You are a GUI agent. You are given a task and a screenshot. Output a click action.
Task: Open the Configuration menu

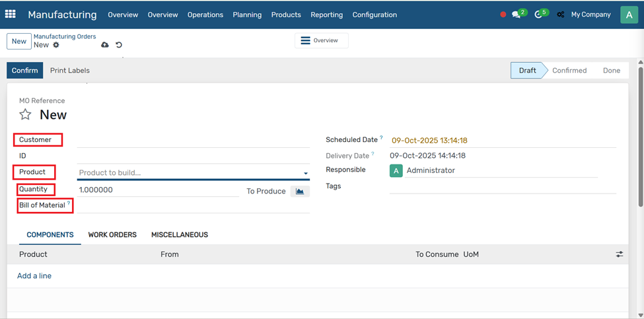point(375,15)
